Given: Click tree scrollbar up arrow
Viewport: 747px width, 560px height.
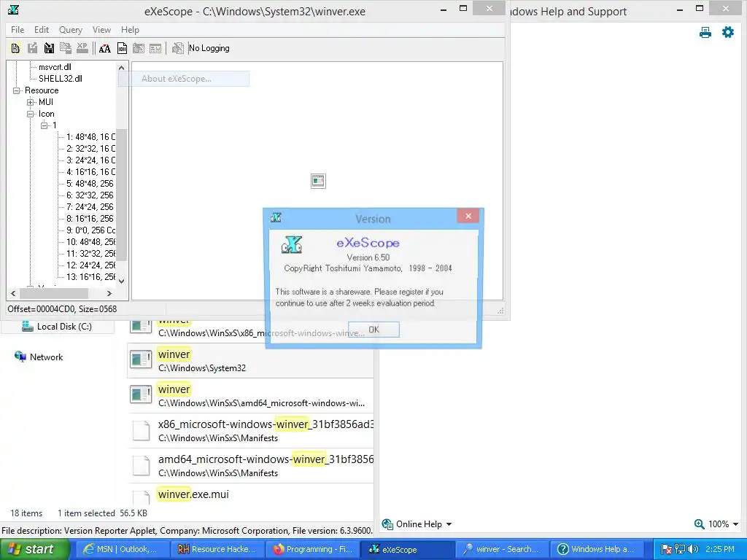Looking at the screenshot, I should pos(122,68).
